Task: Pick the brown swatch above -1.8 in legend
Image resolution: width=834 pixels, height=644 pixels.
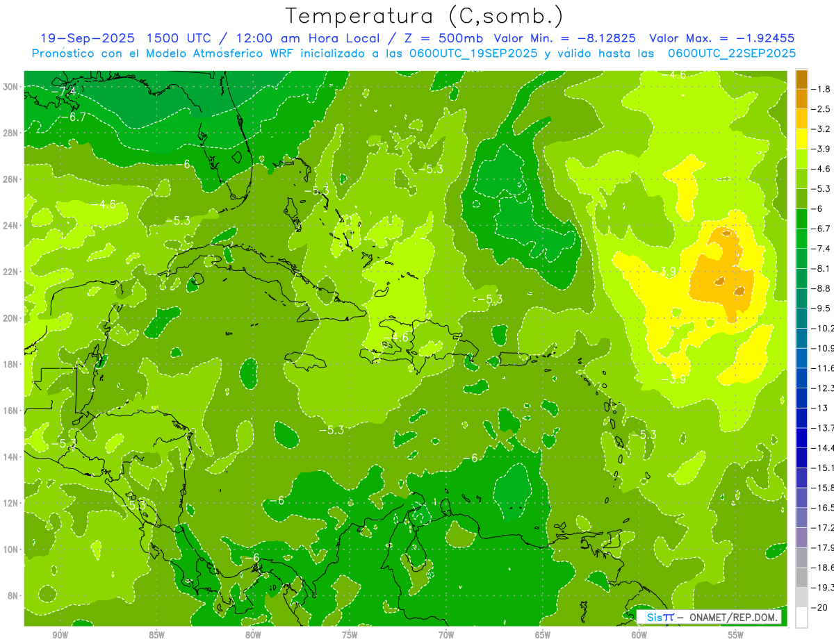Action: tap(801, 79)
